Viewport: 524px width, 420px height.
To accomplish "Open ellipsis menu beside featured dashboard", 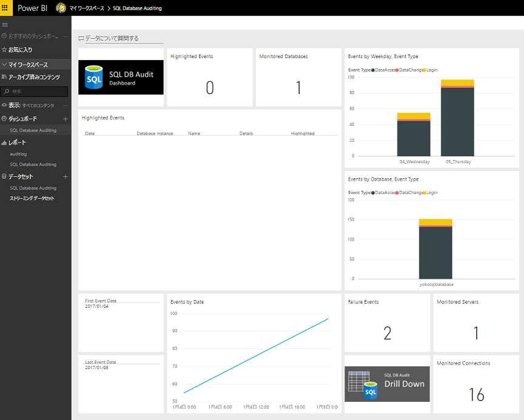I will click(65, 36).
